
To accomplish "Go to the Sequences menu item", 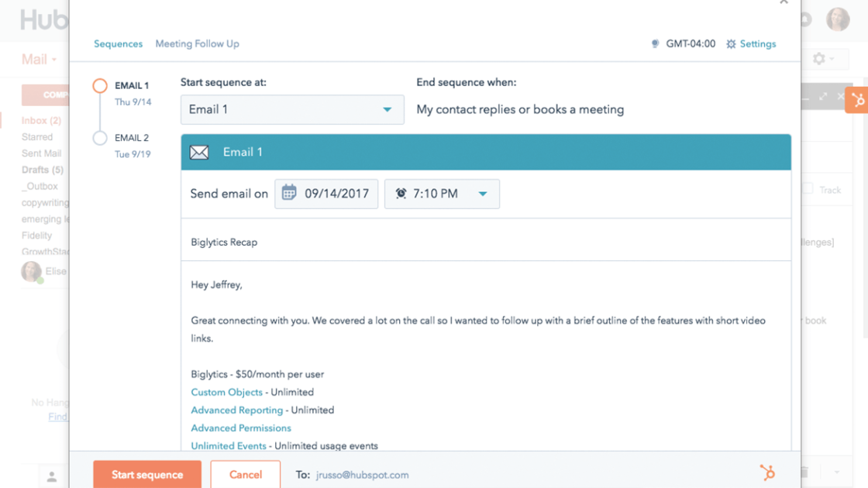I will 118,43.
